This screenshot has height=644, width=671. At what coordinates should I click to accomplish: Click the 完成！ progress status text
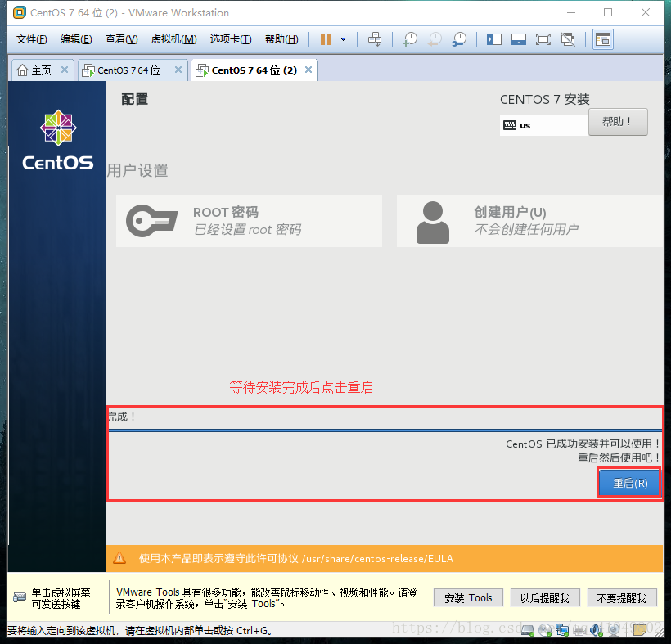(122, 417)
